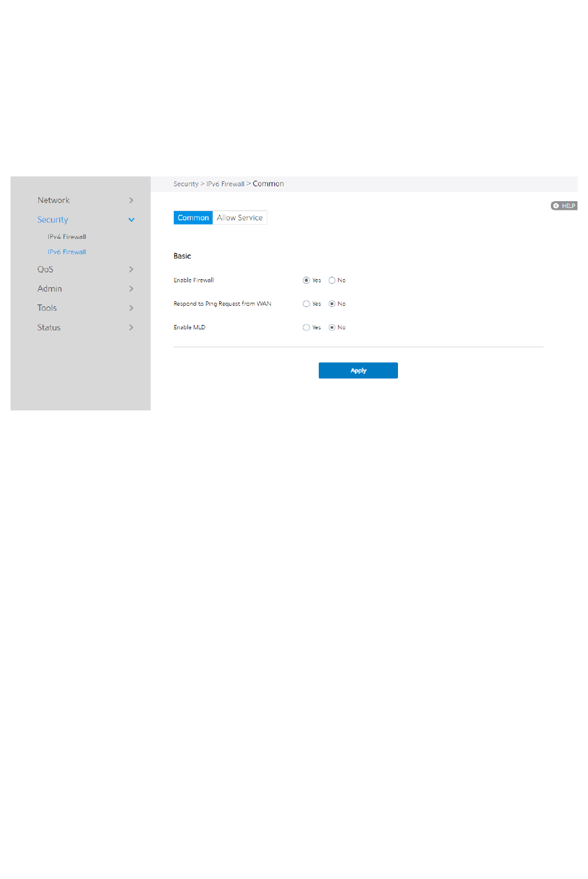
Task: Expand the QoS menu chevron
Action: 131,269
